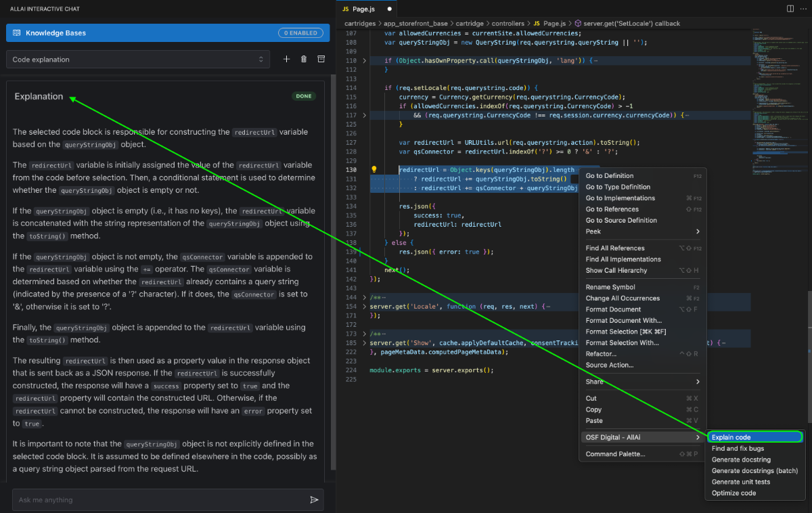This screenshot has width=812, height=513.
Task: Select Change All Occurrences
Action: 643,298
